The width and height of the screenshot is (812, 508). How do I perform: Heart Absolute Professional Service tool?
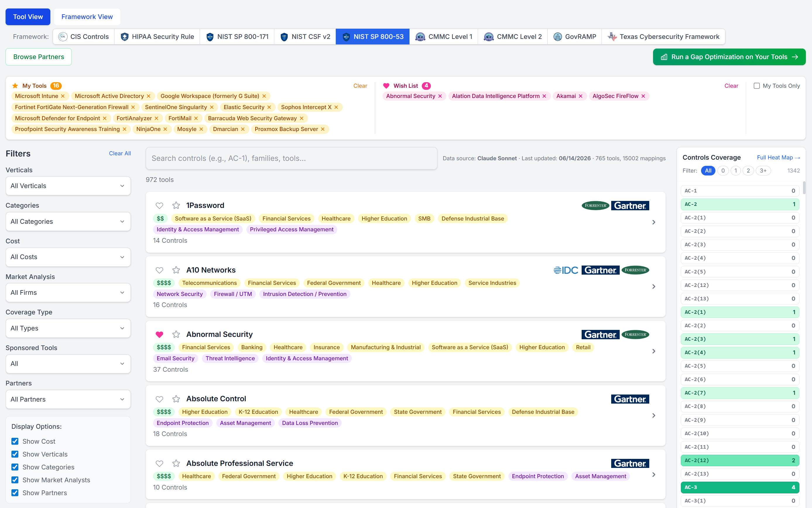pyautogui.click(x=159, y=464)
